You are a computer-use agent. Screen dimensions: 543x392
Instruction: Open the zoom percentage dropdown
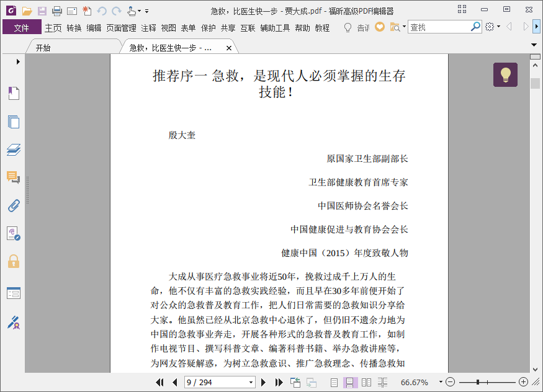441,382
